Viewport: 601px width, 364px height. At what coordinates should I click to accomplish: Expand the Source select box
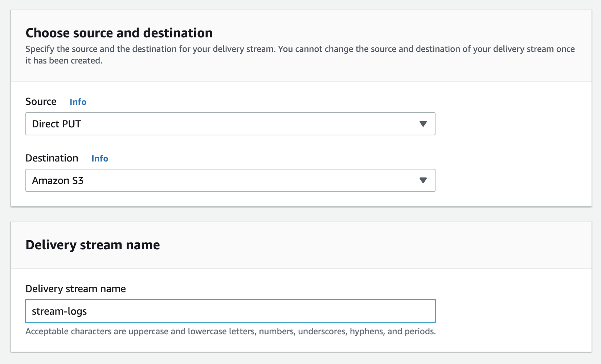pos(230,124)
